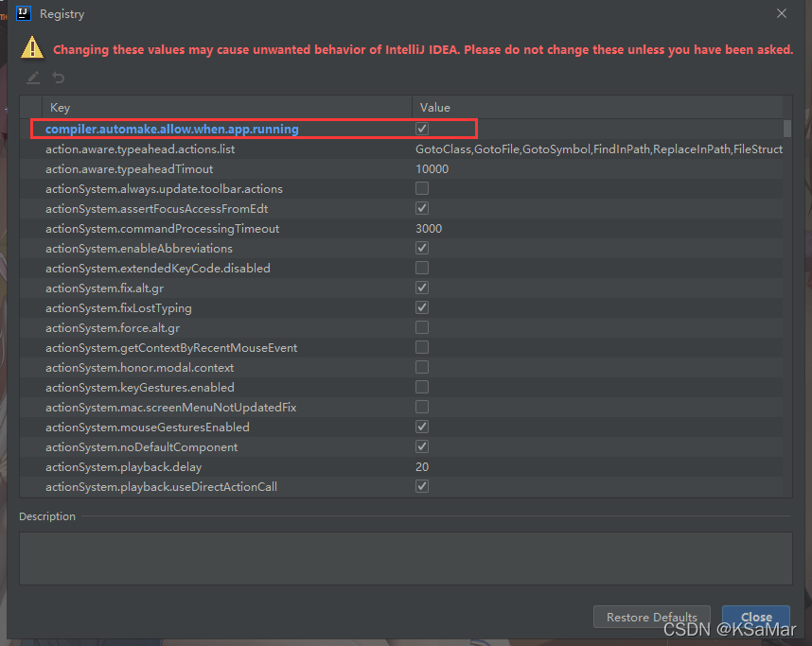The height and width of the screenshot is (646, 812).
Task: Select actionSystem.commandProcessingTimeout key
Action: coord(162,228)
